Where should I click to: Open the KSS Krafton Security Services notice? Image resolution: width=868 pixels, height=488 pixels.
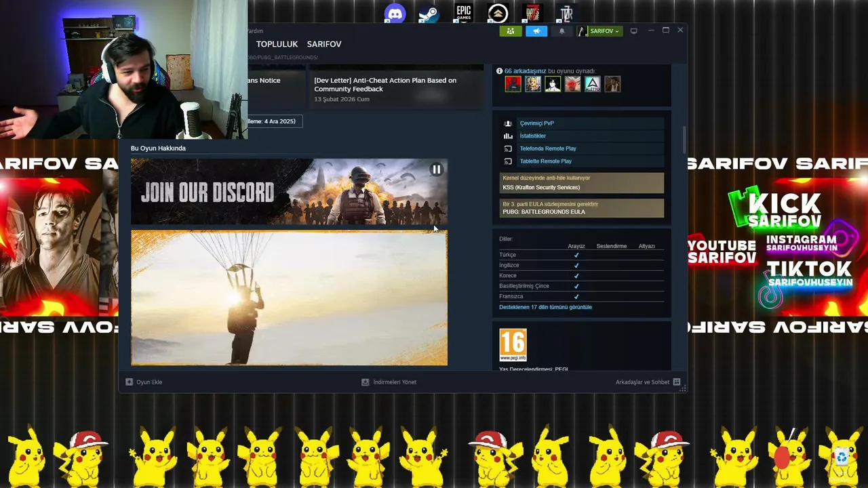tap(582, 183)
